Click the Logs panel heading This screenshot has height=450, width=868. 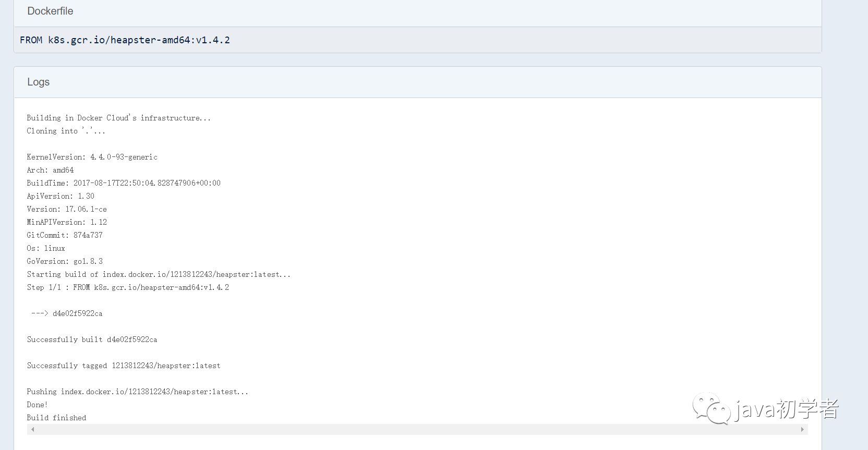[x=38, y=82]
